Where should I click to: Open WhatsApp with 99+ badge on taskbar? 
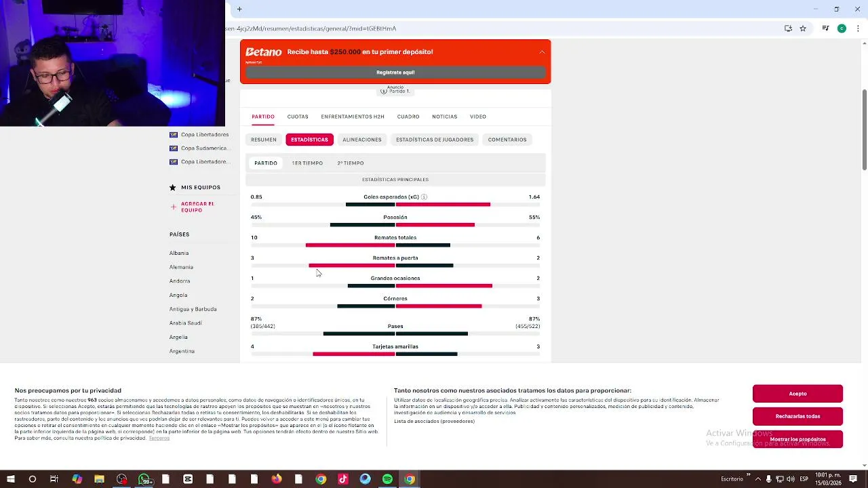tap(144, 479)
